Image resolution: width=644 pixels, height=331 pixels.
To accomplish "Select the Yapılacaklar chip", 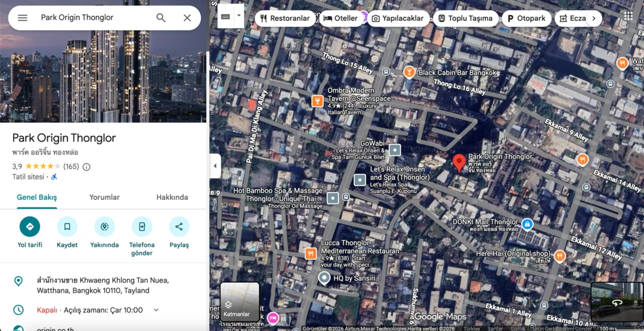I will coord(398,18).
